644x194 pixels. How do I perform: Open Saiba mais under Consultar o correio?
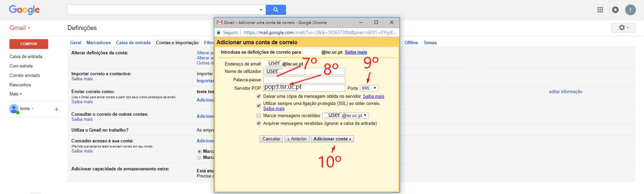pyautogui.click(x=82, y=119)
